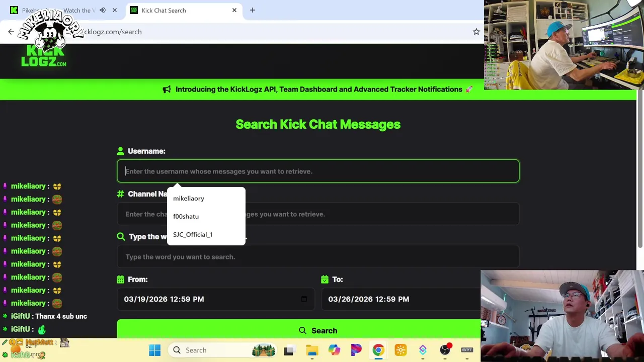Bookmark this page with the star icon
Screen dimensions: 644x362
(476, 32)
